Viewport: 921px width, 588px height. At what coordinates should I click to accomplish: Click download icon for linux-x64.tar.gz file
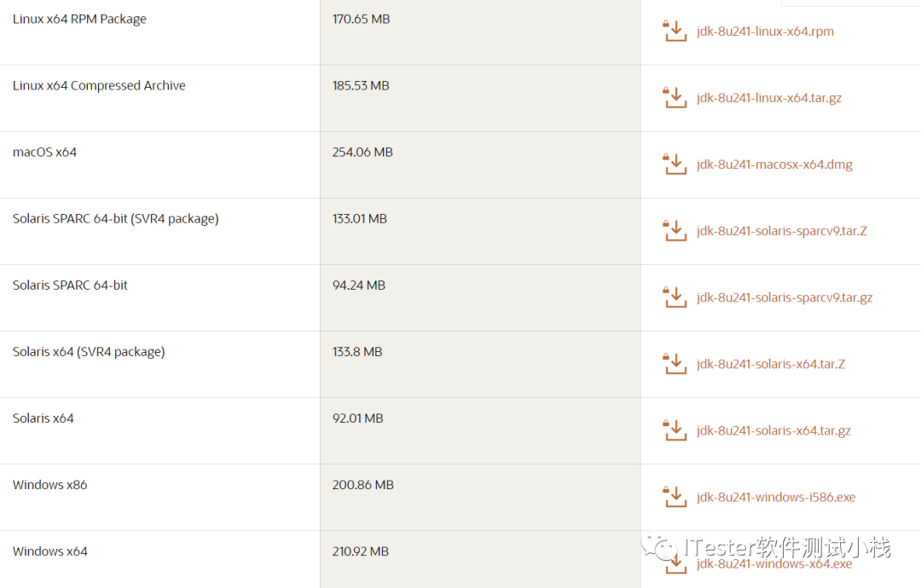pos(675,97)
